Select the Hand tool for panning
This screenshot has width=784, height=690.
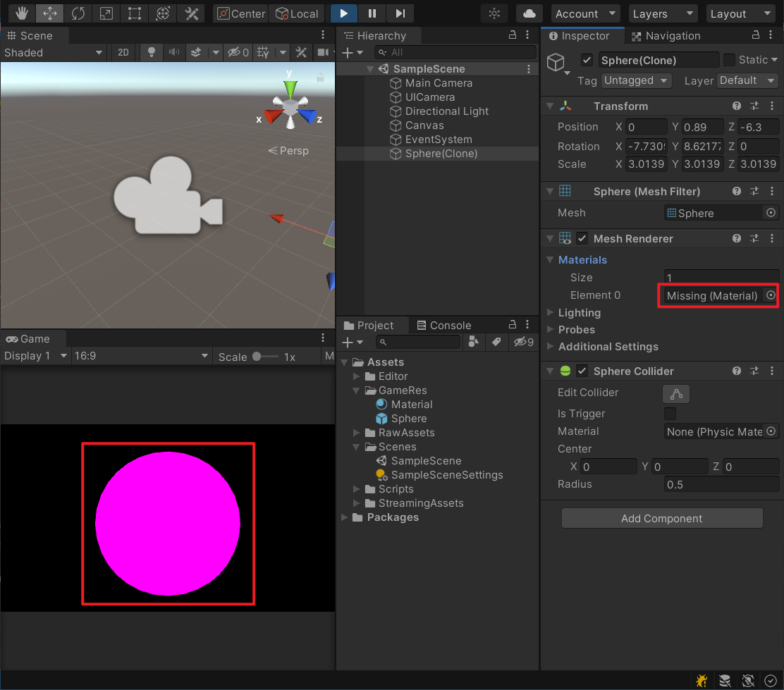click(21, 13)
